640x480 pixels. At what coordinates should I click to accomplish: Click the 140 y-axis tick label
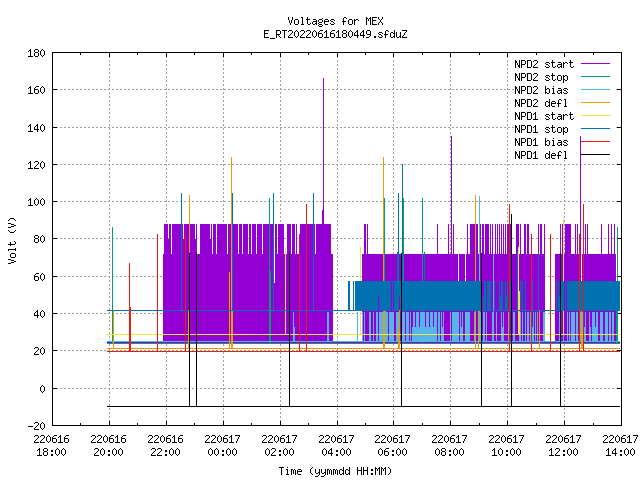36,128
